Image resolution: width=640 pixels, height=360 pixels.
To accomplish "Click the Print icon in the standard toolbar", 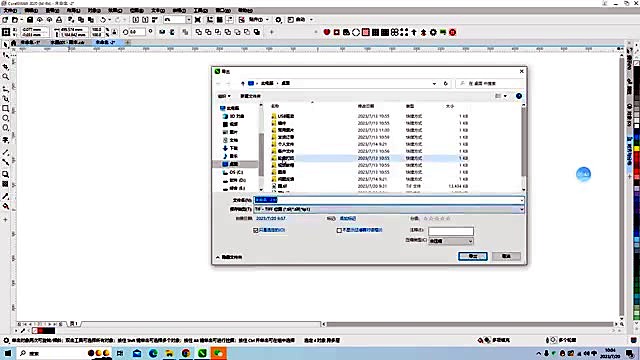I will click(59, 20).
